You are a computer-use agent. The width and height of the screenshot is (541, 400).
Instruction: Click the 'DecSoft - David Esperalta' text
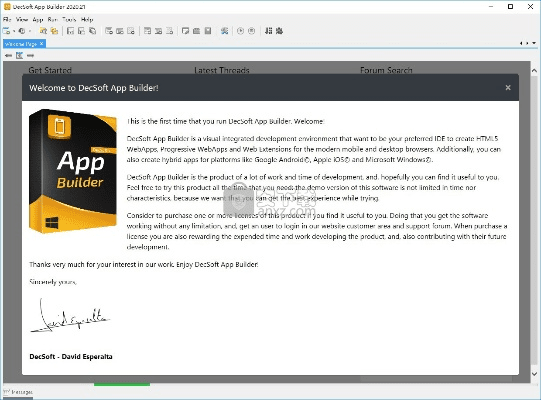(x=71, y=357)
